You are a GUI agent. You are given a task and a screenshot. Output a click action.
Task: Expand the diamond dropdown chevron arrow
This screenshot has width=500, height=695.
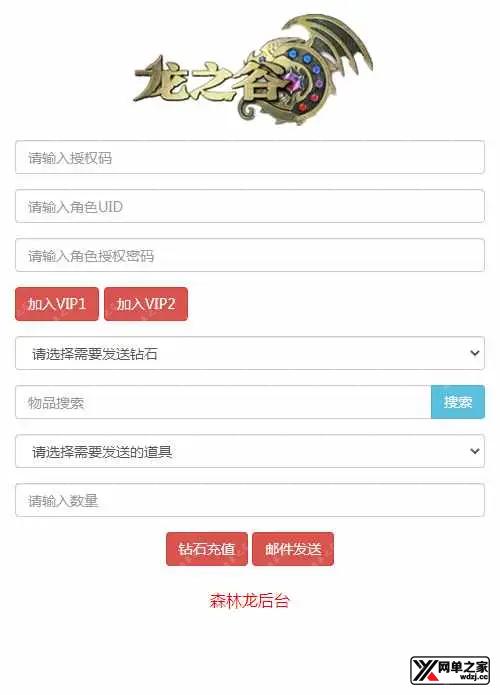point(474,353)
